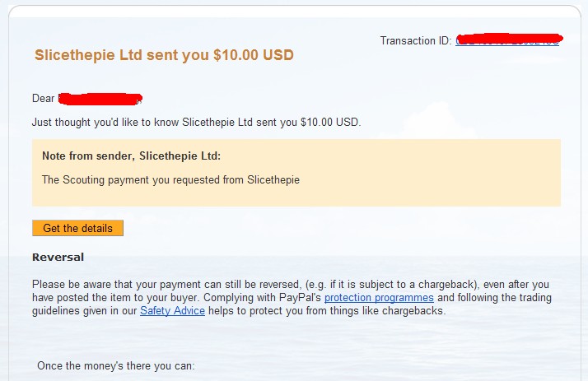The image size is (588, 381).
Task: Click 'Slicethepie' at the end of the note text
Action: (273, 180)
